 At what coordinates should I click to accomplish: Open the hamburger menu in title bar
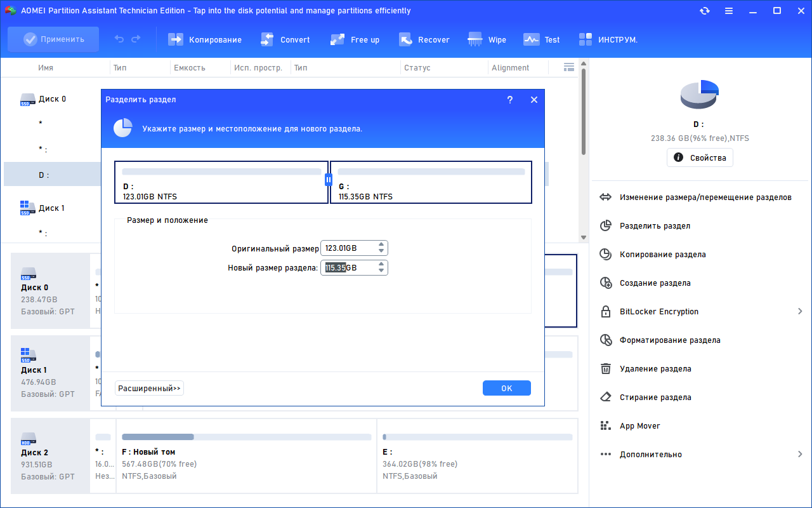729,11
